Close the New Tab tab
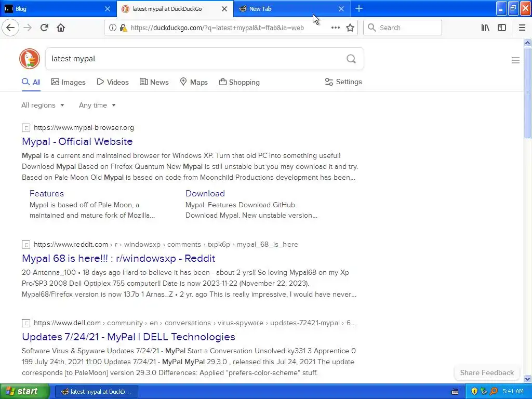532x399 pixels. point(341,9)
